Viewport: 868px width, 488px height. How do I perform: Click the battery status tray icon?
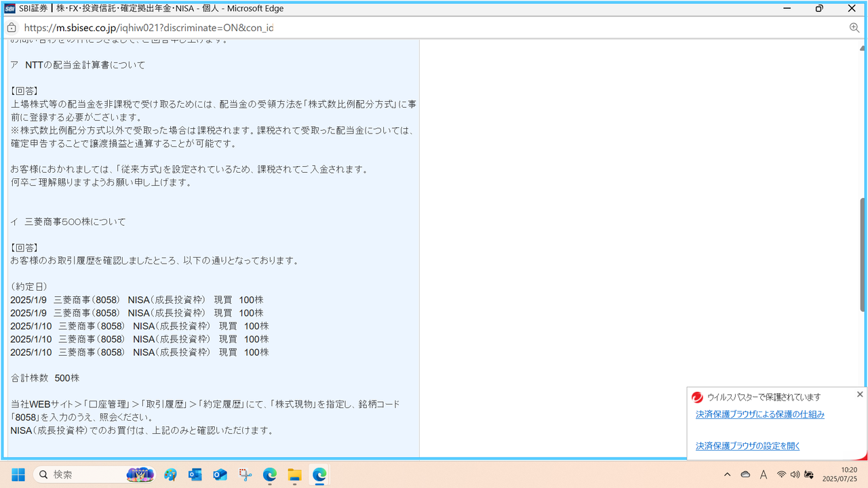point(809,474)
